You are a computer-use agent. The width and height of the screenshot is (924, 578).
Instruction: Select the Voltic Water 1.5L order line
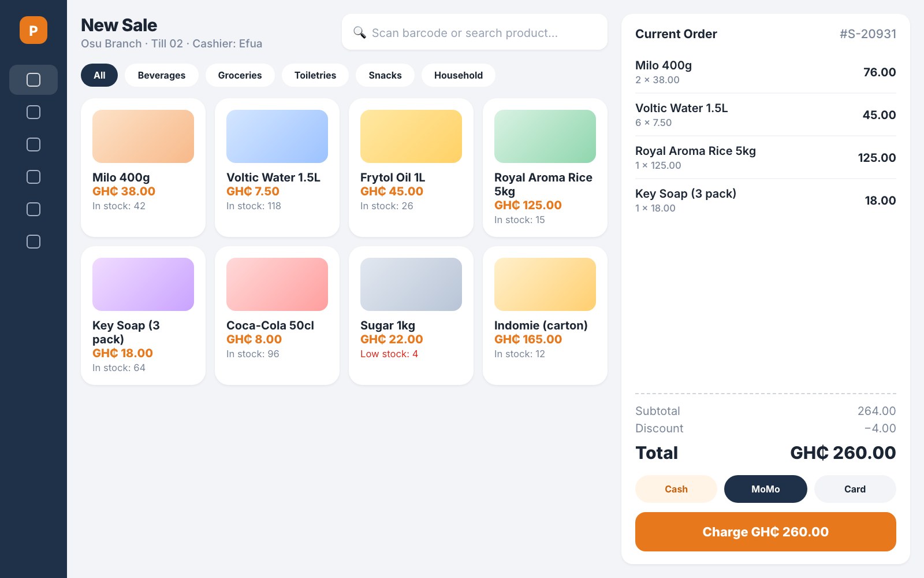766,115
